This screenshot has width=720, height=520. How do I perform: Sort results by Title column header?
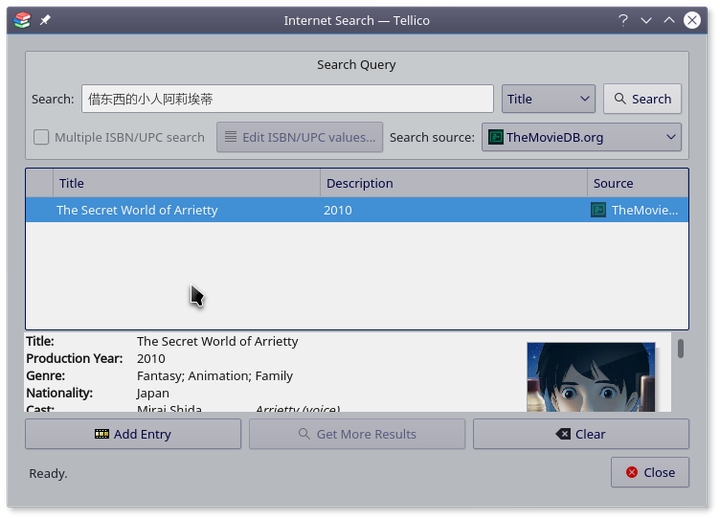point(186,183)
